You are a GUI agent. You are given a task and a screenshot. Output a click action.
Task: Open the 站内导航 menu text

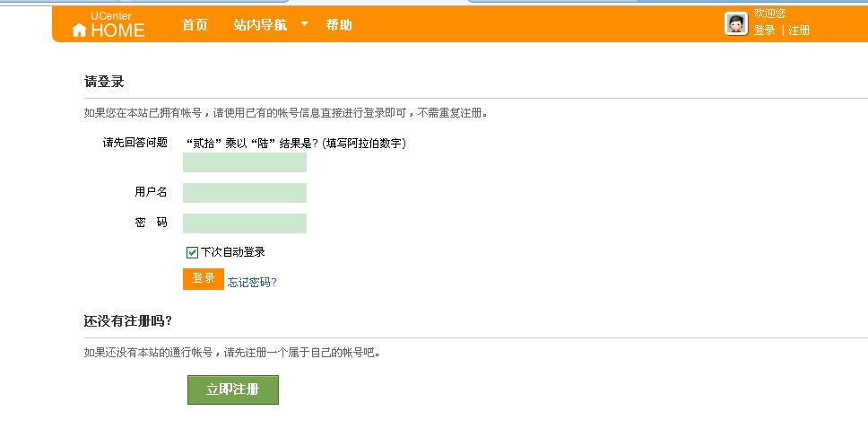click(x=260, y=25)
